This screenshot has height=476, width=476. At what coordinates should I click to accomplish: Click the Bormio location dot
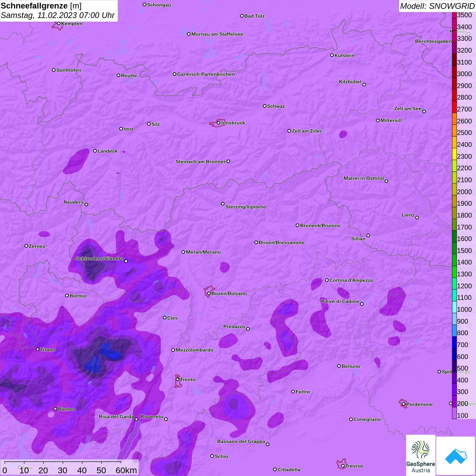click(x=67, y=295)
